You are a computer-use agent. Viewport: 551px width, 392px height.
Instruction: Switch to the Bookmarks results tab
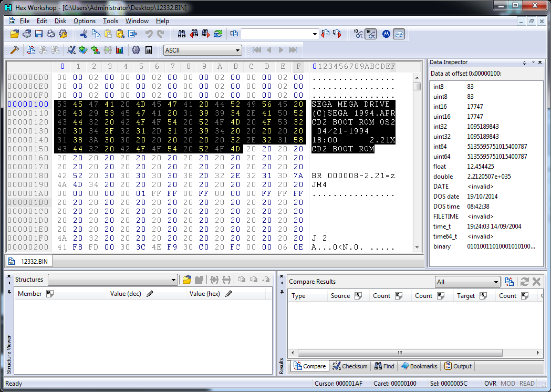419,366
